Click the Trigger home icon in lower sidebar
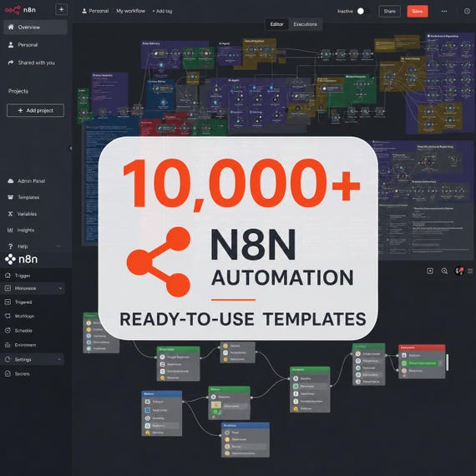Image resolution: width=476 pixels, height=476 pixels. click(8, 276)
